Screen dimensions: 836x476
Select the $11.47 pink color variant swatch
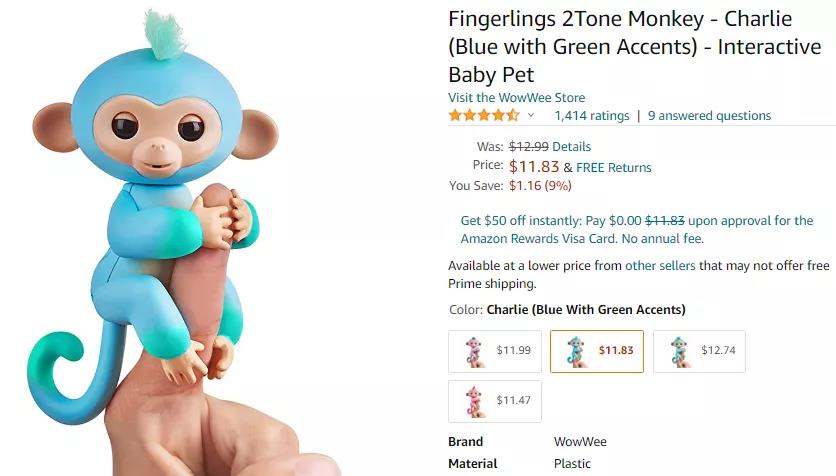[495, 401]
